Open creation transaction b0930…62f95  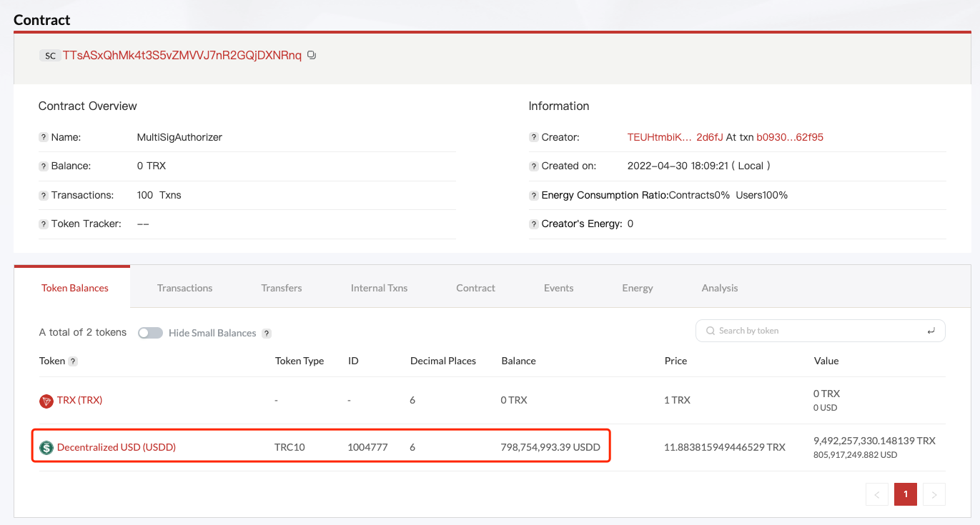point(790,137)
